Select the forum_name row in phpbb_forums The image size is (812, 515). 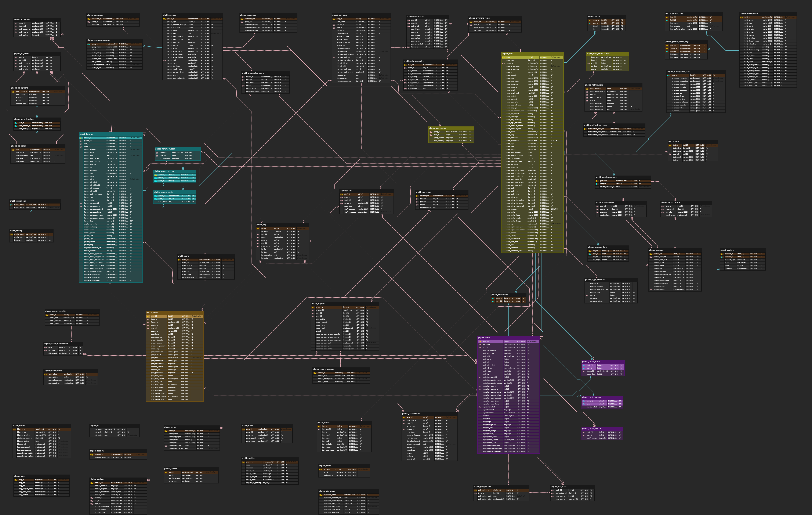111,152
